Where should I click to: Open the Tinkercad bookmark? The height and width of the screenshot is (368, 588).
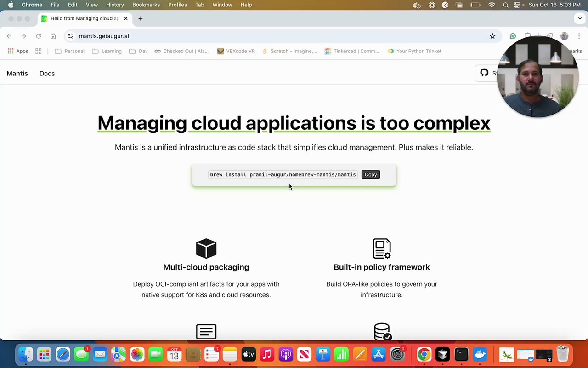(x=352, y=51)
